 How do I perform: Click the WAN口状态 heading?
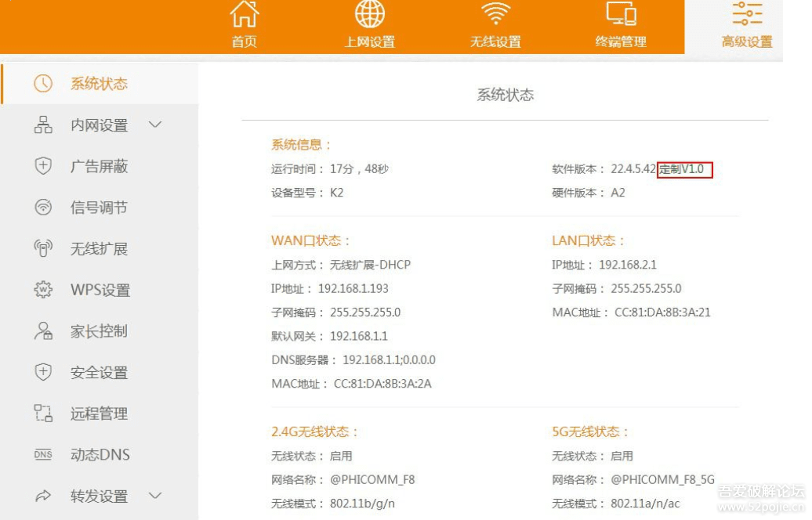[310, 240]
